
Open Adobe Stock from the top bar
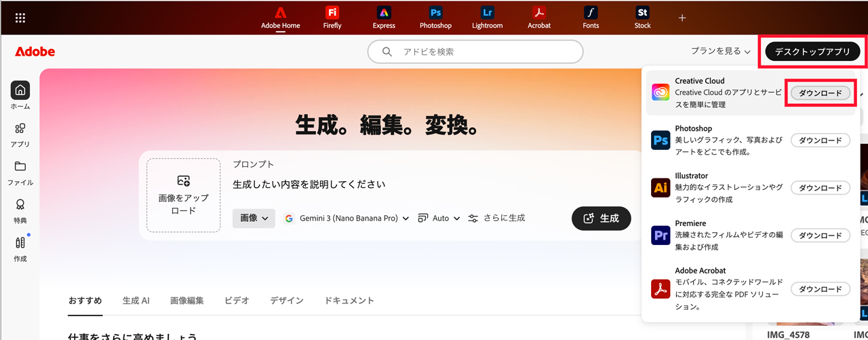(642, 18)
